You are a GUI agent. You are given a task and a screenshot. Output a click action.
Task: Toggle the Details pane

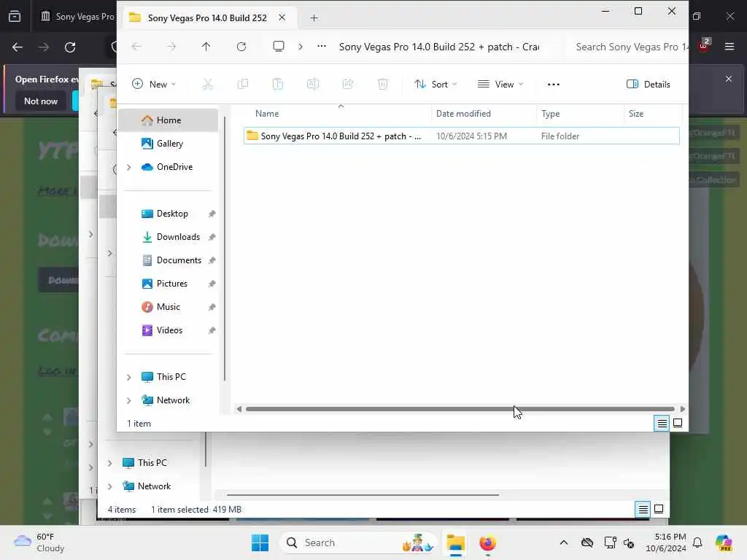(648, 85)
